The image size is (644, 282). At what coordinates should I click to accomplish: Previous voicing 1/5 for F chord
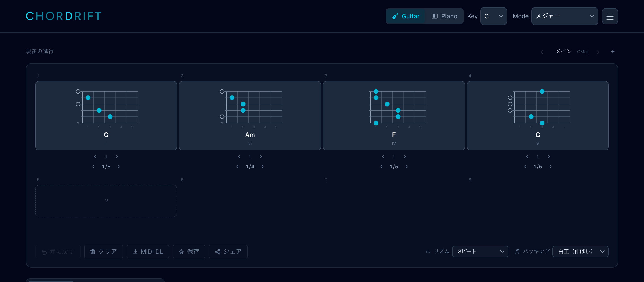point(381,166)
